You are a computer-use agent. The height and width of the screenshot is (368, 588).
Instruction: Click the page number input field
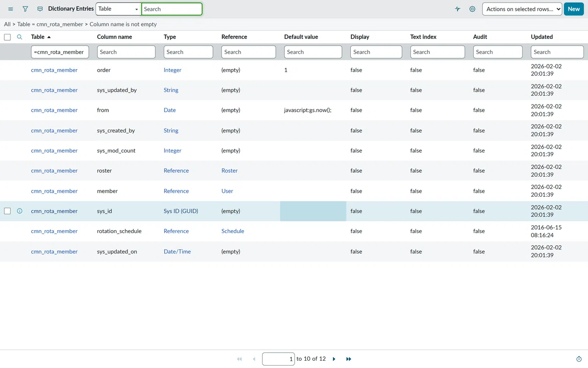point(278,359)
